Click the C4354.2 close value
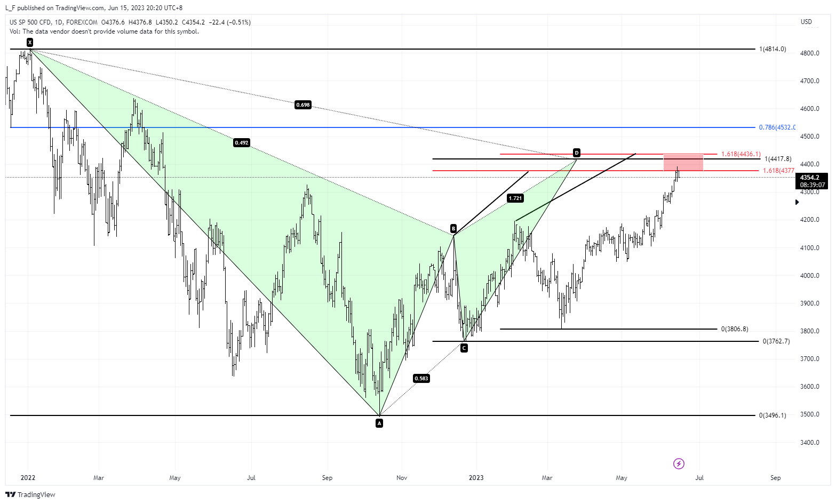The height and width of the screenshot is (504, 836). [x=194, y=22]
